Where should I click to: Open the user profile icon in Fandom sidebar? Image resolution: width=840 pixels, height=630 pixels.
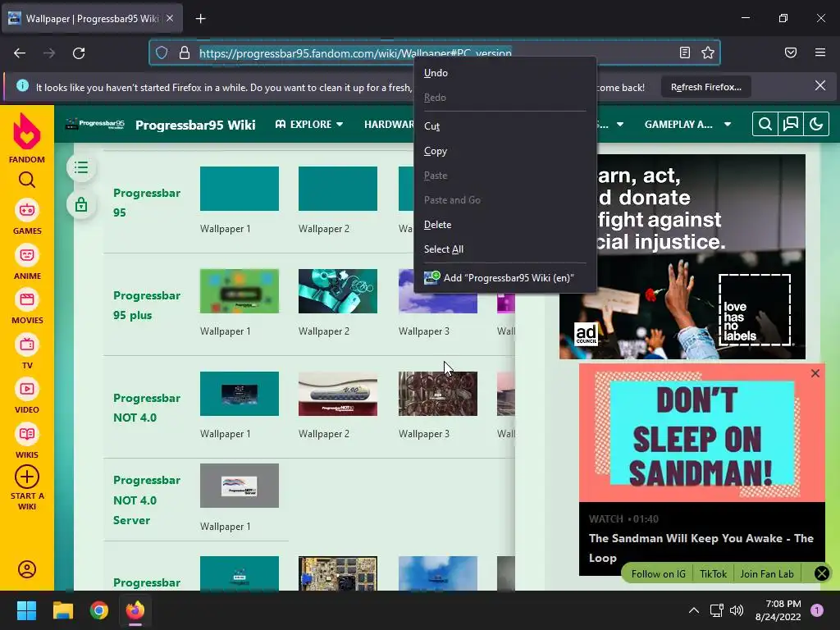(x=27, y=569)
